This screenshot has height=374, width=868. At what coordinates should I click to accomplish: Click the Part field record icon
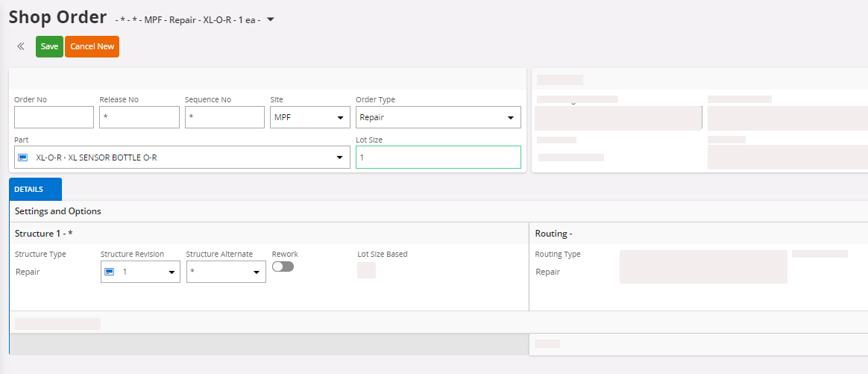pyautogui.click(x=23, y=158)
